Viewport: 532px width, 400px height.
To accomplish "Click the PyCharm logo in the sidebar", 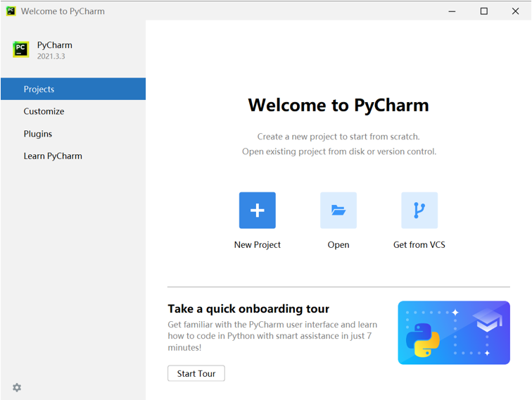I will [21, 49].
